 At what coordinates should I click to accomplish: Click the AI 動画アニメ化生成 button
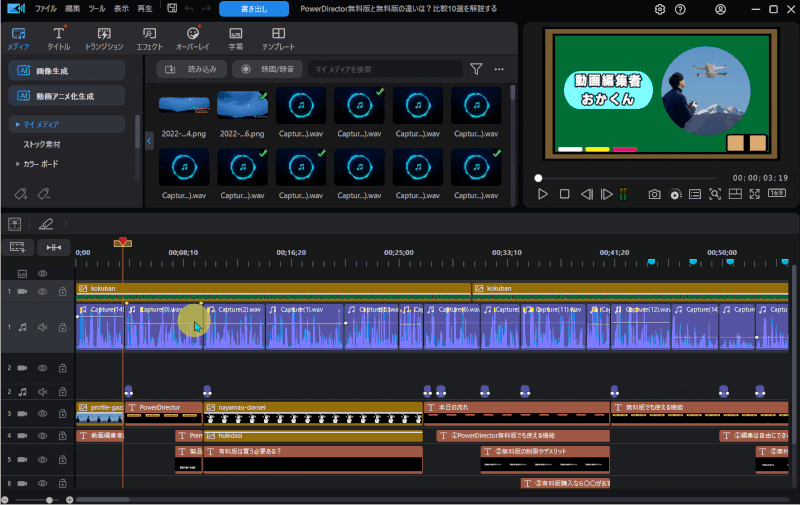(x=67, y=96)
